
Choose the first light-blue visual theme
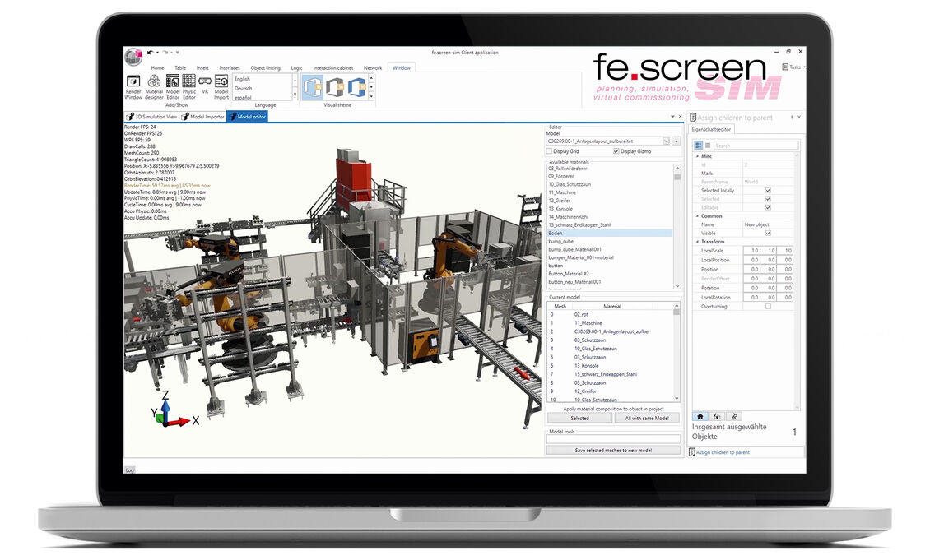pos(312,88)
